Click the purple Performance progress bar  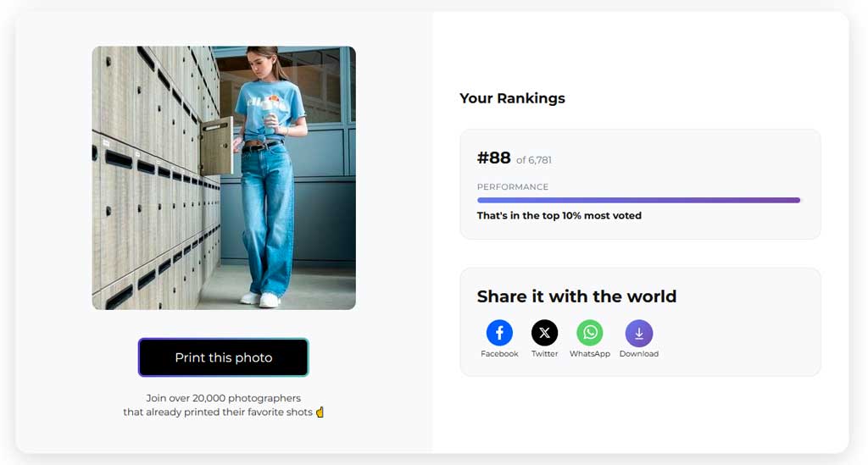(x=639, y=200)
